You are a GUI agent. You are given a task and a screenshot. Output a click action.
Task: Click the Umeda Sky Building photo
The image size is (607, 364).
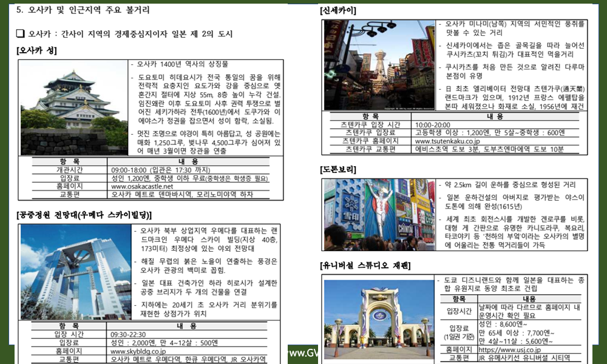(x=76, y=272)
